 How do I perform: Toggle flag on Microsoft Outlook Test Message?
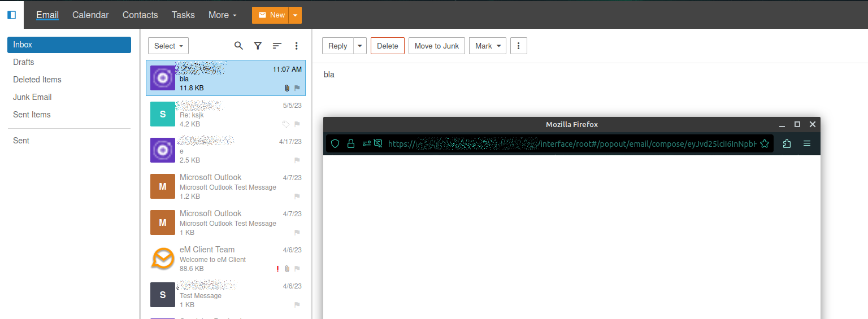(x=297, y=196)
